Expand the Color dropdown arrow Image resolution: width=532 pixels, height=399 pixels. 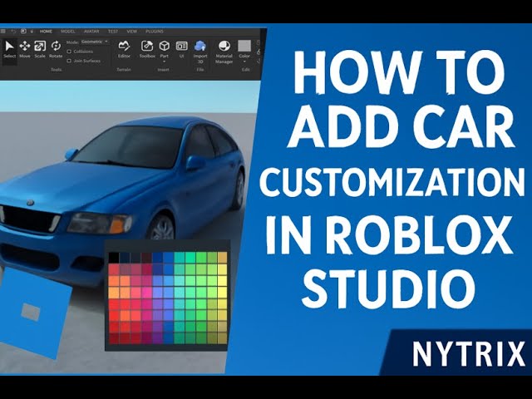[x=244, y=62]
